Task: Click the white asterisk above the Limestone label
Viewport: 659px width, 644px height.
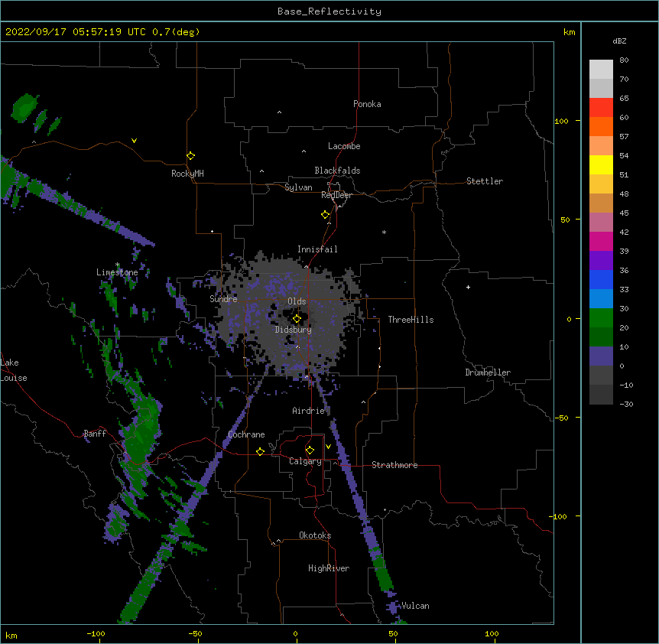Action: 118,265
